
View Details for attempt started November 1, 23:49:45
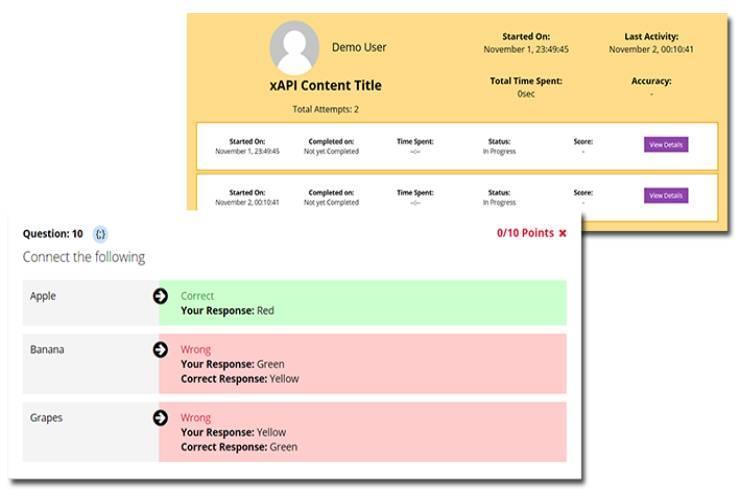666,144
